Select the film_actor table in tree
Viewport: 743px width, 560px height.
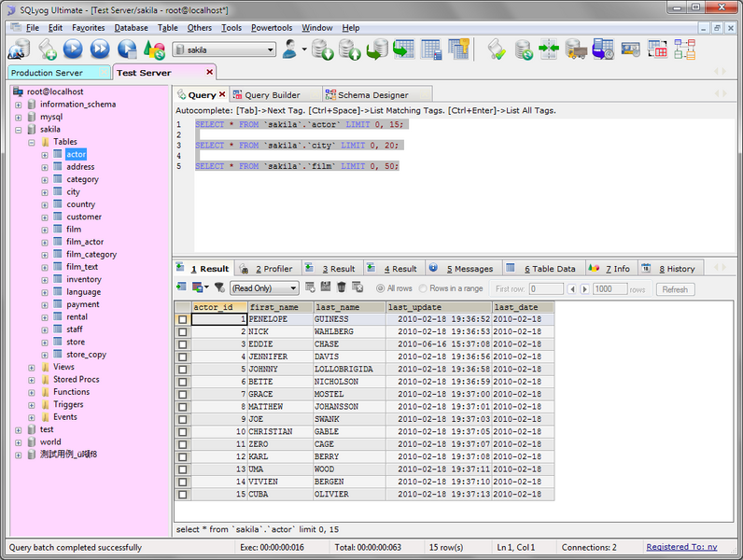85,242
